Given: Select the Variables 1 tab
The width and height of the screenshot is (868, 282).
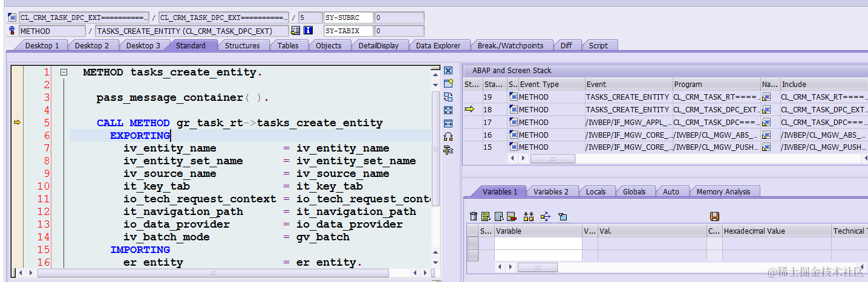Looking at the screenshot, I should tap(500, 191).
